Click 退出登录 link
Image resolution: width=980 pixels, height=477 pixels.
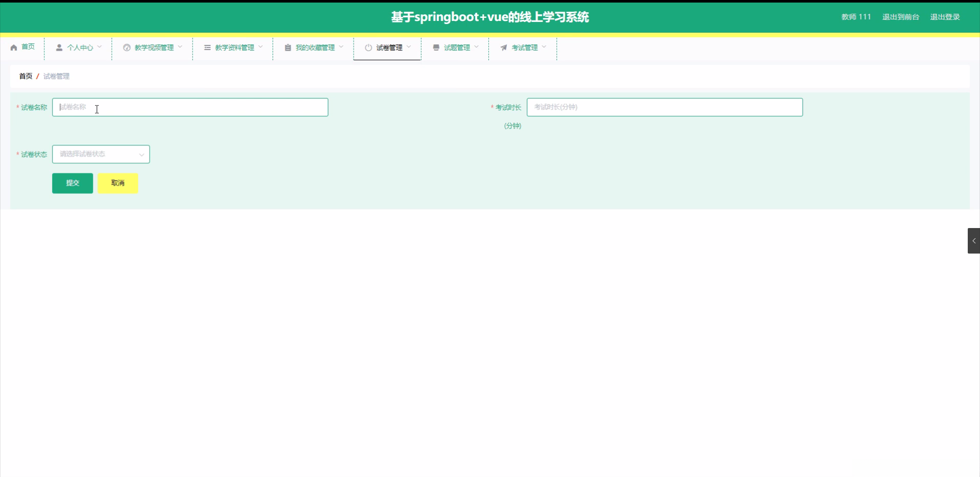[x=945, y=17]
